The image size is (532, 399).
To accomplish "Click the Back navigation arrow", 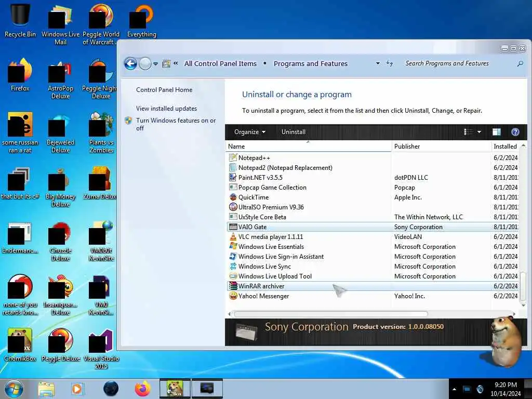I will pos(130,63).
